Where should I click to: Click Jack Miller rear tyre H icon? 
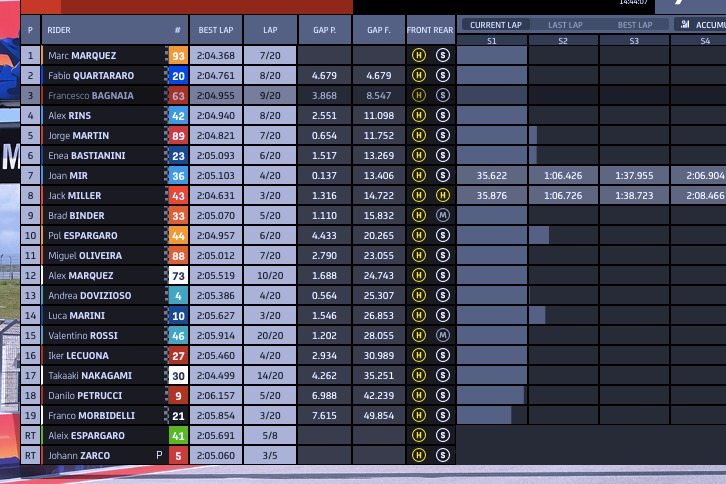coord(443,195)
